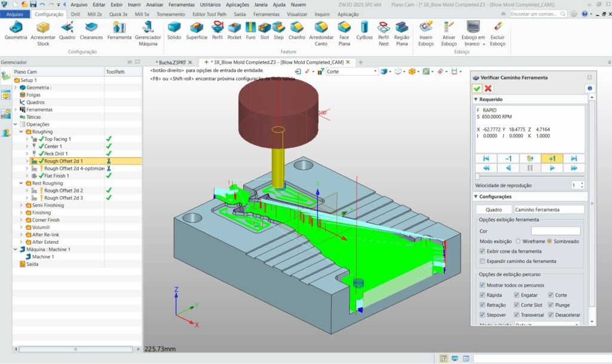The width and height of the screenshot is (612, 364).
Task: Step back one move with -1
Action: pyautogui.click(x=508, y=158)
